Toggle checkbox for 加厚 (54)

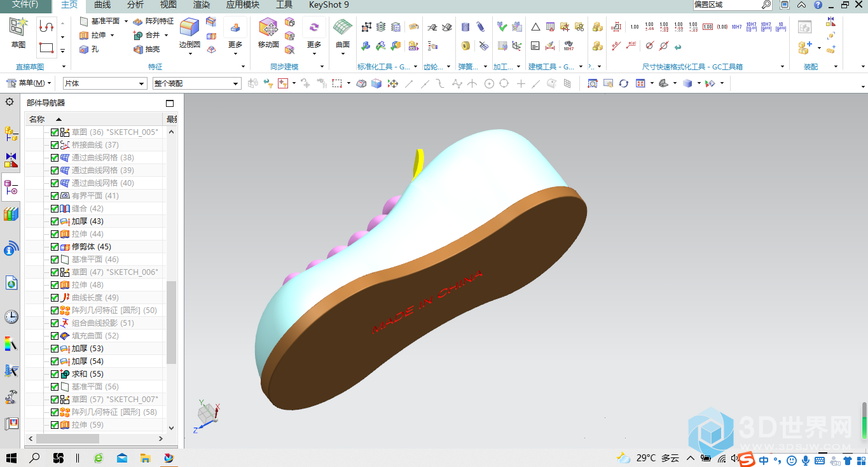pyautogui.click(x=54, y=361)
